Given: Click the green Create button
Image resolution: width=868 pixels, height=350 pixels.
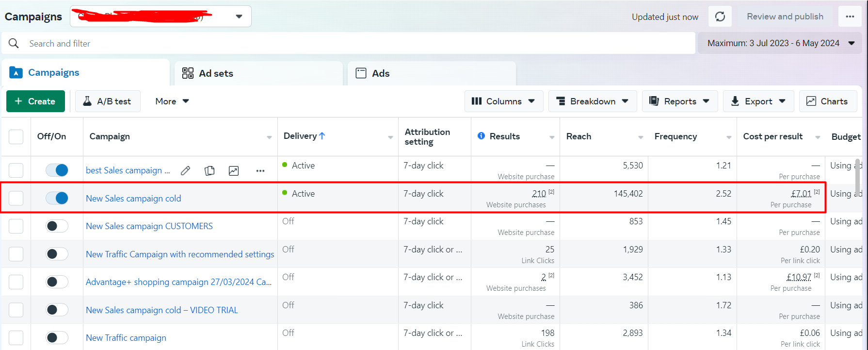Looking at the screenshot, I should [35, 101].
